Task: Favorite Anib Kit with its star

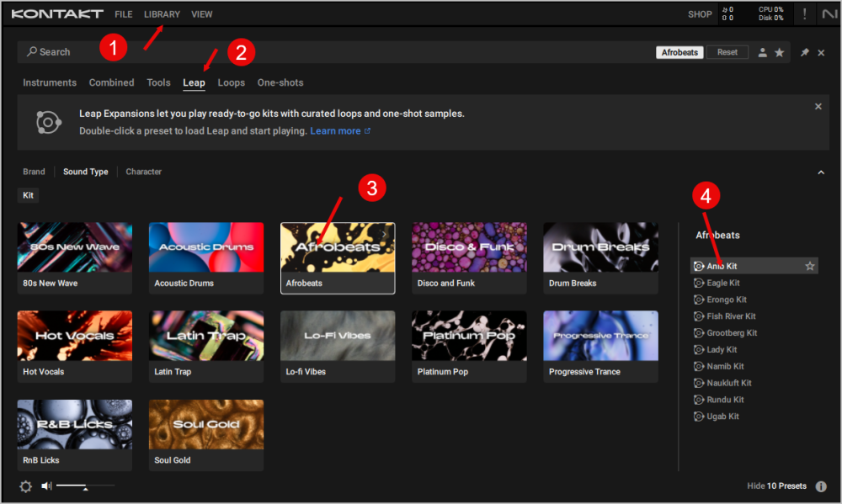Action: click(x=810, y=266)
